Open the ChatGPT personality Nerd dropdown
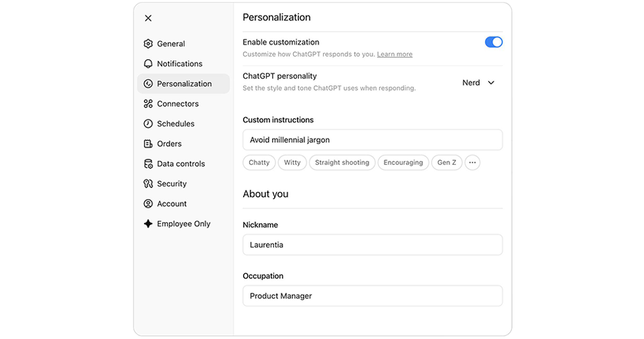 pyautogui.click(x=478, y=83)
